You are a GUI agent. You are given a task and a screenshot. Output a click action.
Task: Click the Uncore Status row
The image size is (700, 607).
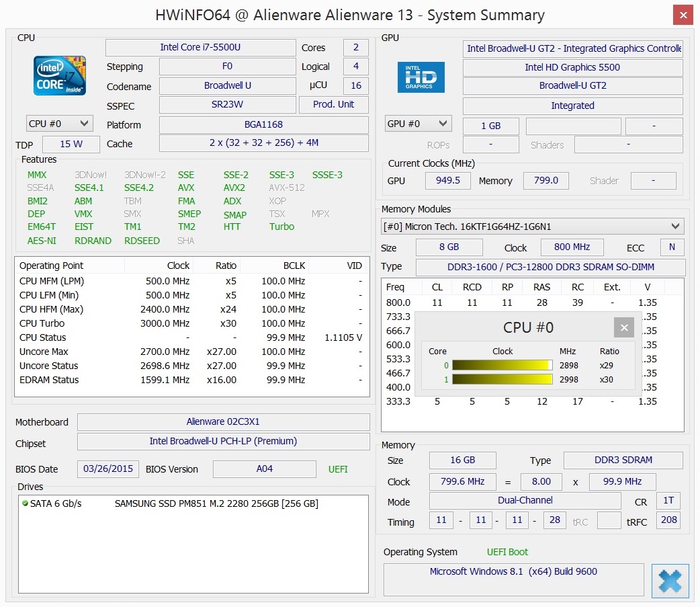192,366
